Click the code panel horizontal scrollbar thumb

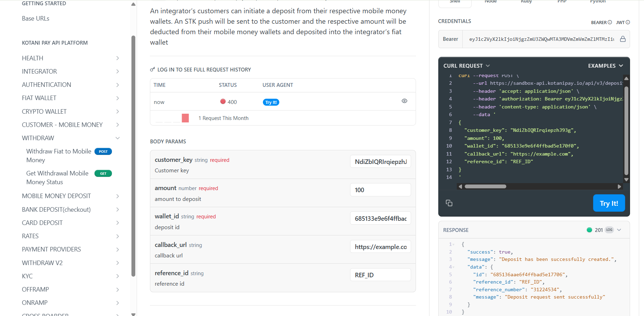point(485,186)
